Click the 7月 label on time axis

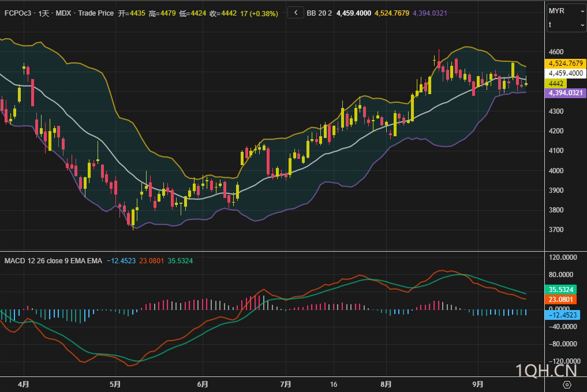[285, 384]
